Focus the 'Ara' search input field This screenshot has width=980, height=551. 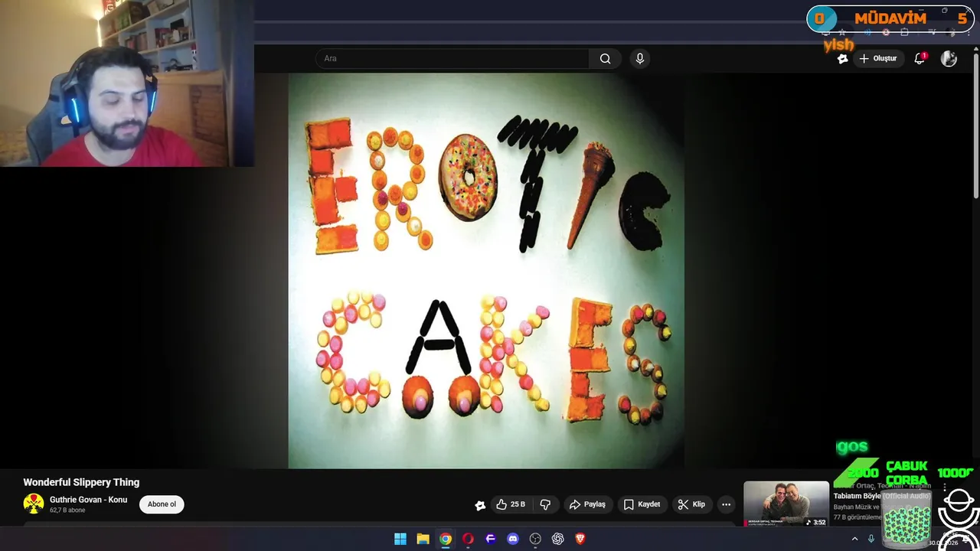pyautogui.click(x=452, y=59)
